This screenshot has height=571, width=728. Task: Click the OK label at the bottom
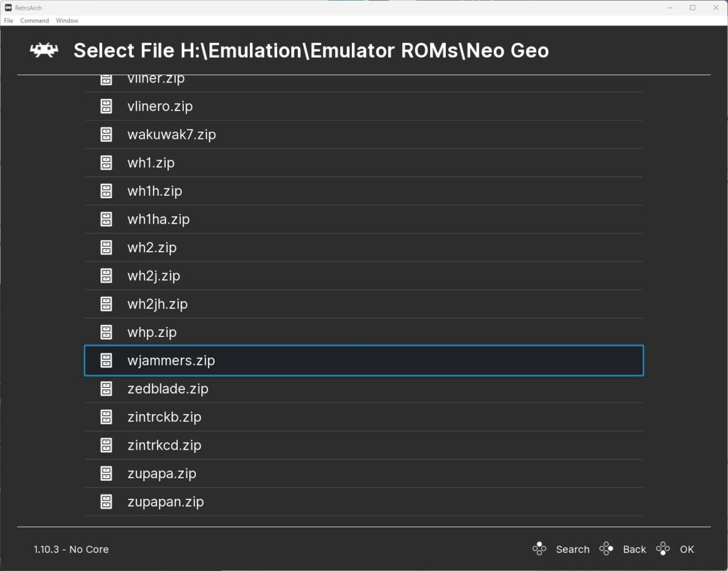coord(687,549)
